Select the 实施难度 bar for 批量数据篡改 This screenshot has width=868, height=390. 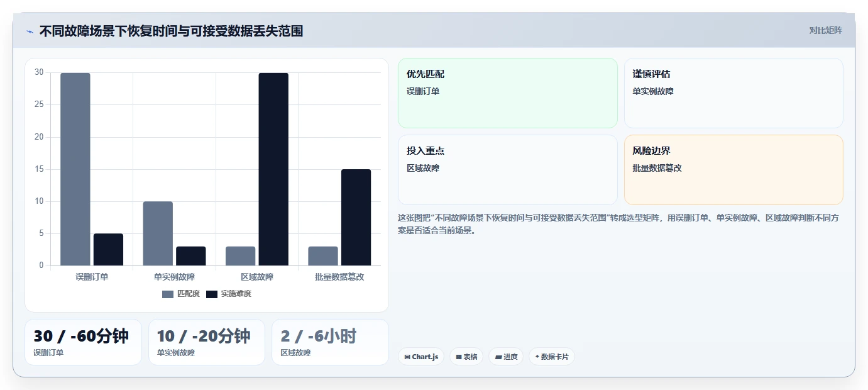point(356,218)
